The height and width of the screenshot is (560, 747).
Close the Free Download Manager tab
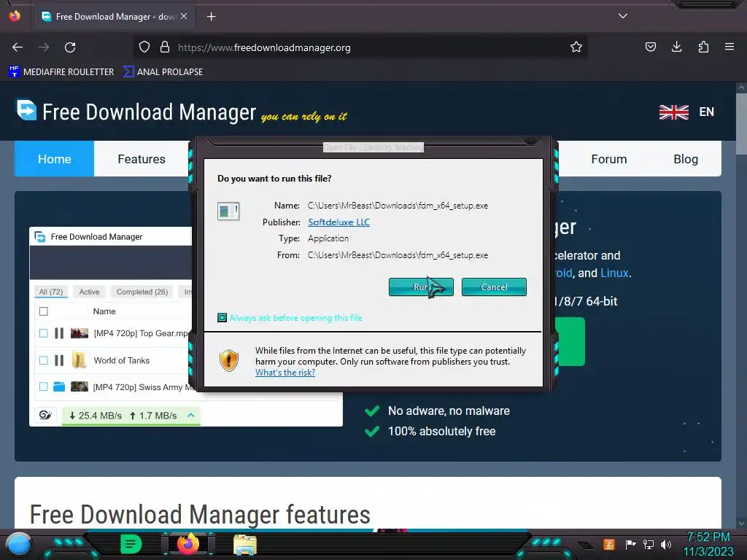(x=184, y=16)
